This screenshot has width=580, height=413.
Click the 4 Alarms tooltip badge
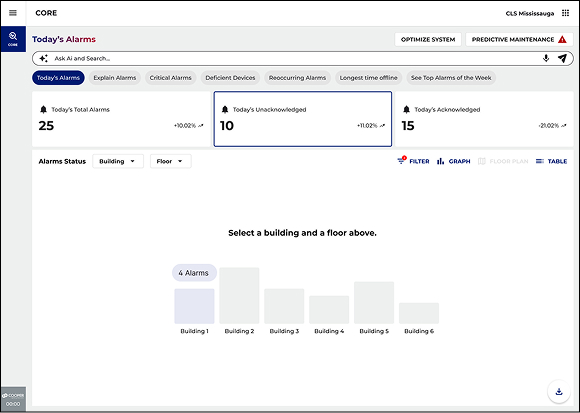coord(194,273)
